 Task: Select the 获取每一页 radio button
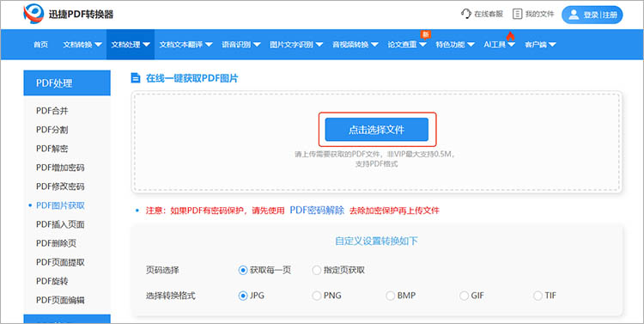(242, 270)
